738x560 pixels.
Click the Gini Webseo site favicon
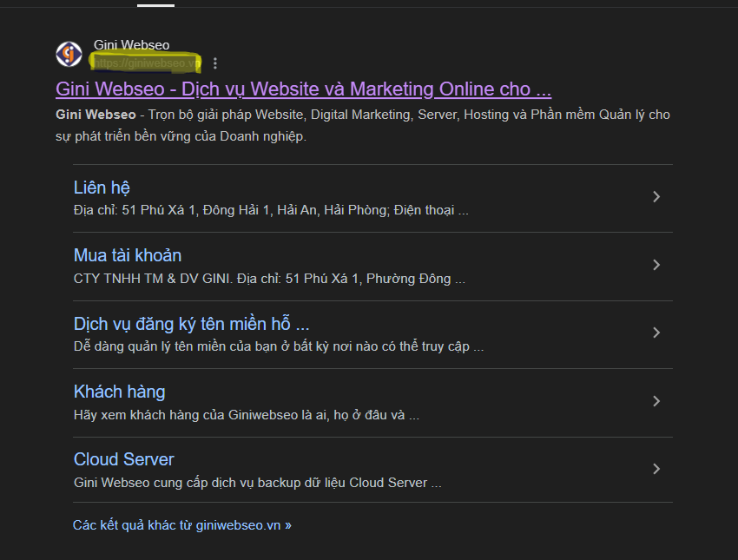(x=69, y=54)
